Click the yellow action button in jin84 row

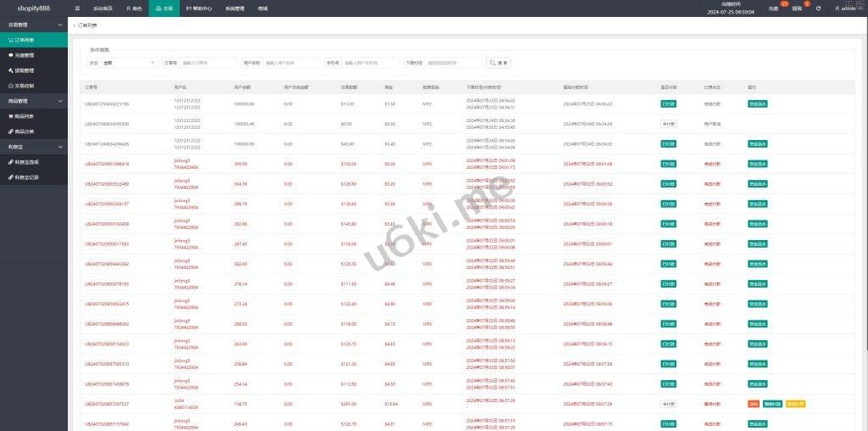[x=794, y=404]
